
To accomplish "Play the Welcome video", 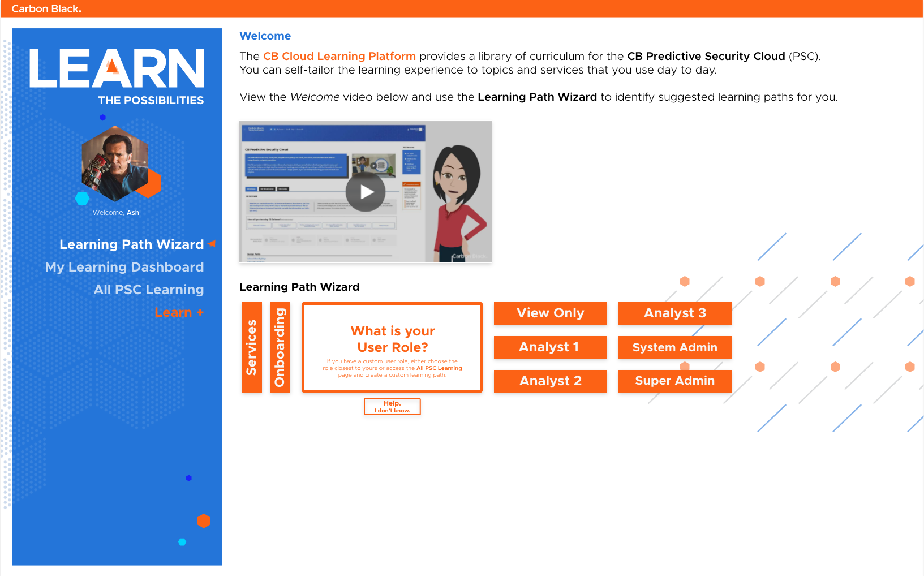I will [x=366, y=192].
